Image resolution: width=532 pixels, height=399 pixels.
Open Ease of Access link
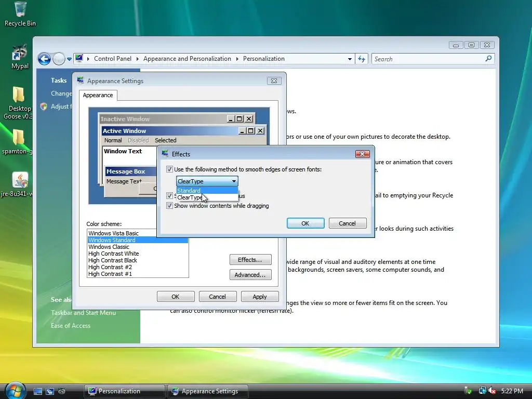tap(71, 325)
